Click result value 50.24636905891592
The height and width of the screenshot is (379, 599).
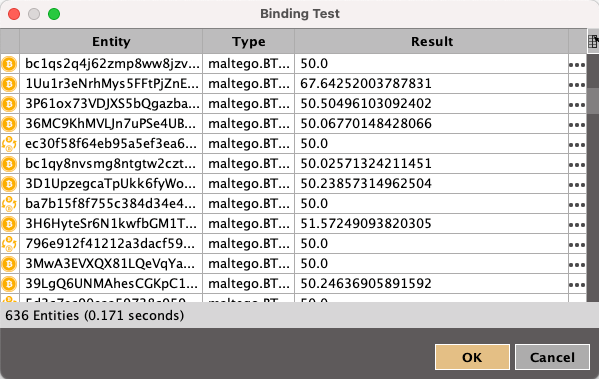point(366,284)
